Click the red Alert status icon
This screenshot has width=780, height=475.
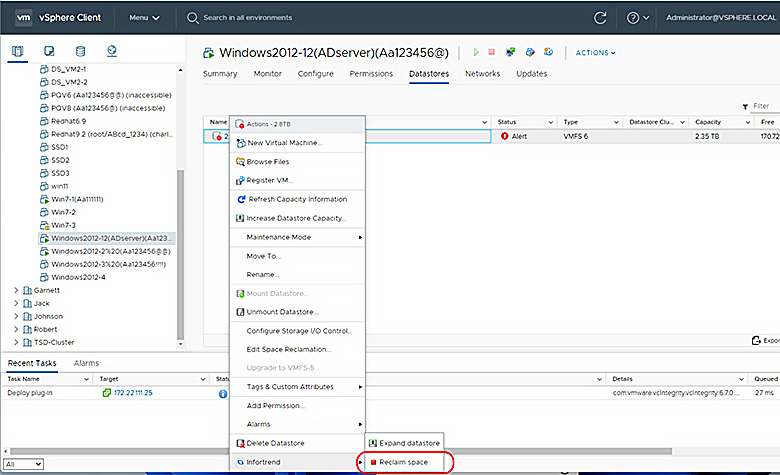(504, 136)
